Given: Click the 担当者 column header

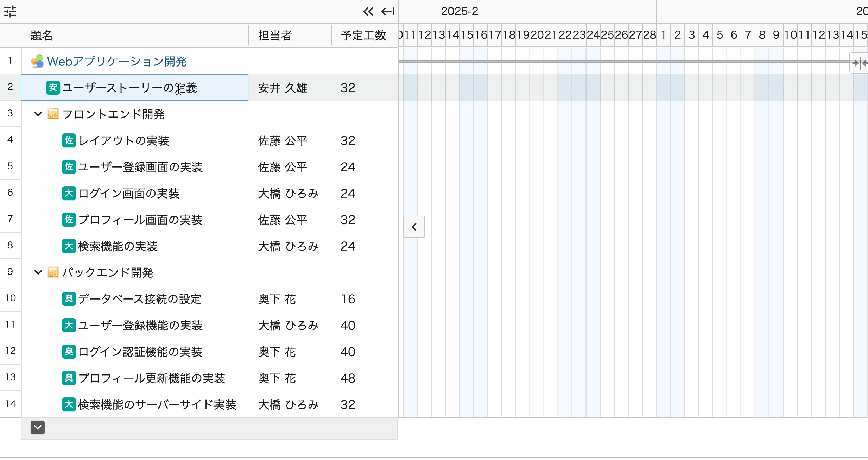Looking at the screenshot, I should (275, 36).
